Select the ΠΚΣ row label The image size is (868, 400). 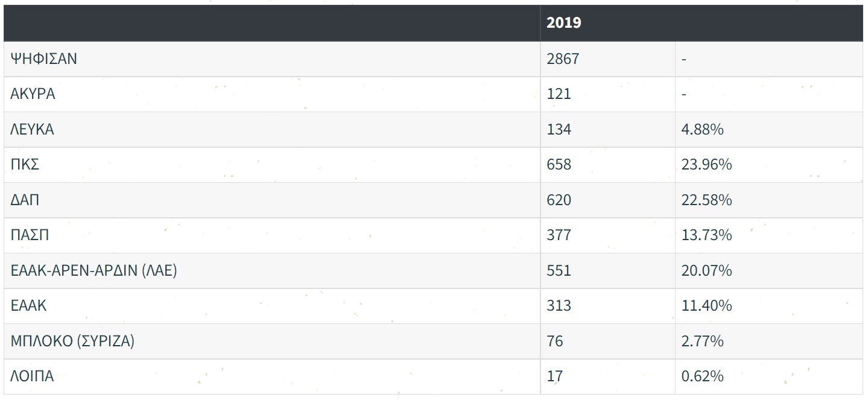[x=25, y=164]
